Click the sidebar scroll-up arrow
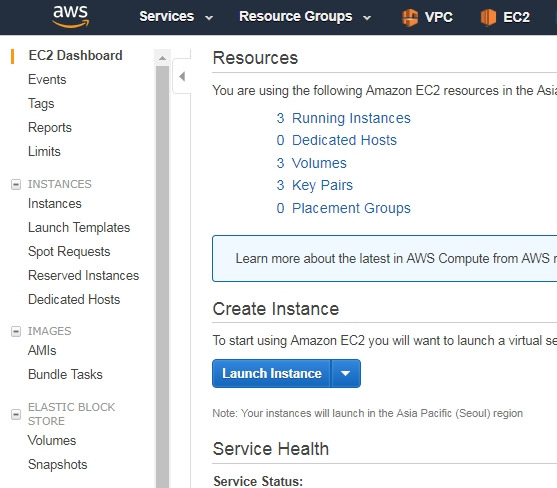The image size is (557, 488). (162, 58)
